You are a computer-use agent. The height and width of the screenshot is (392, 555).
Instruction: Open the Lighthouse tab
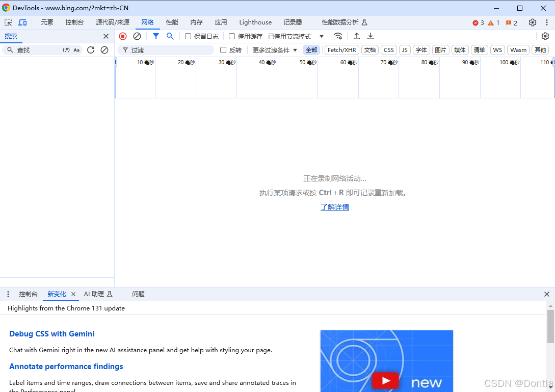pyautogui.click(x=255, y=22)
